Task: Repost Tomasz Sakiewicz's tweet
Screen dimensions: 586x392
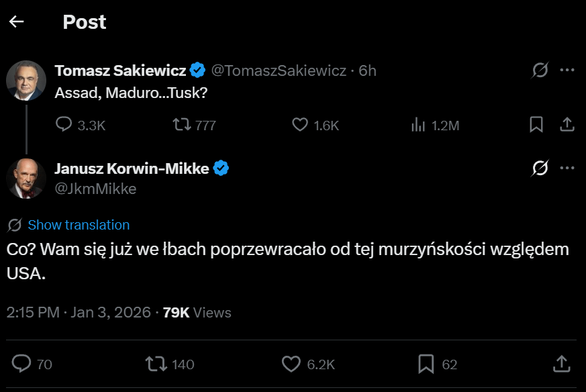Action: 183,124
